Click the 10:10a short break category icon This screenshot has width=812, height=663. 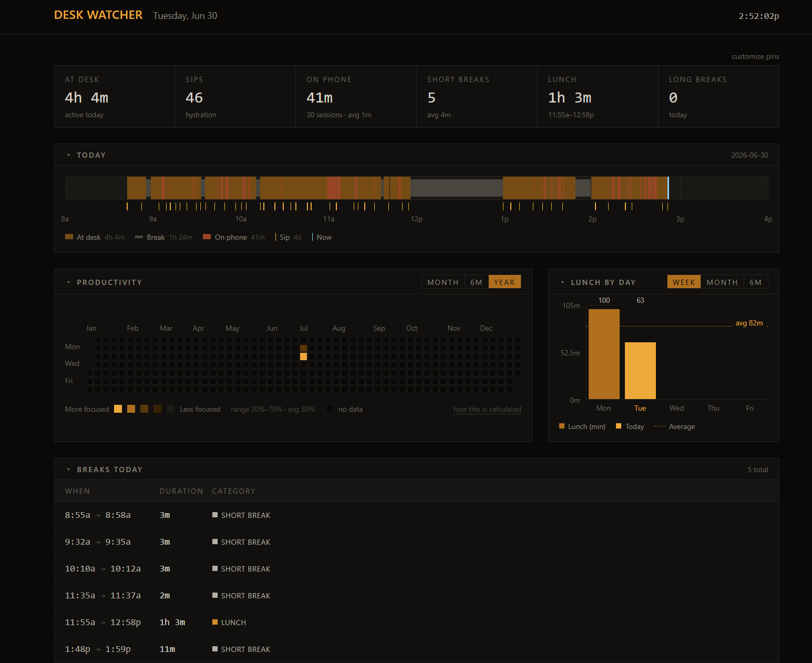[215, 568]
